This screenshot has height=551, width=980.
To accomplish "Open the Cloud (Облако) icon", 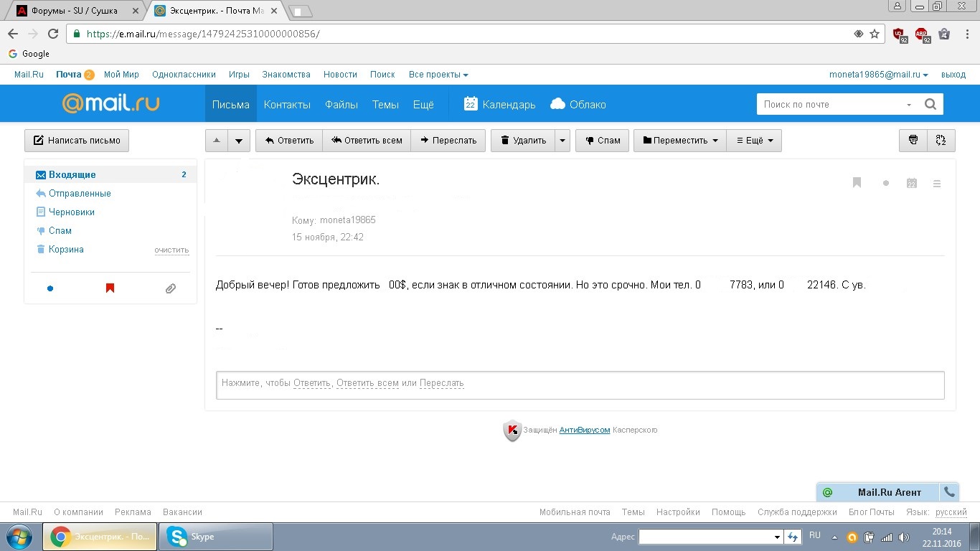I will click(x=558, y=104).
